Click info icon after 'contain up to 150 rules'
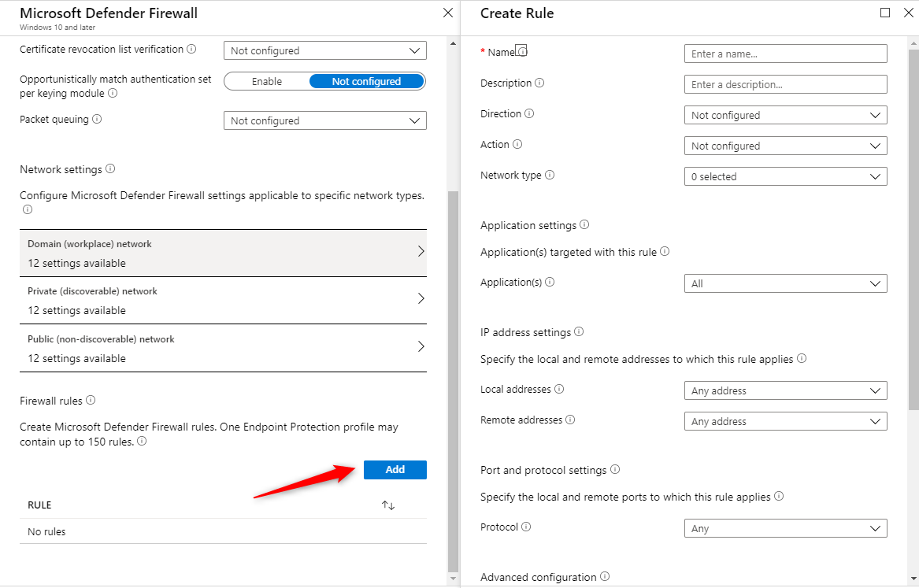Viewport: 919px width, 588px height. 141,441
